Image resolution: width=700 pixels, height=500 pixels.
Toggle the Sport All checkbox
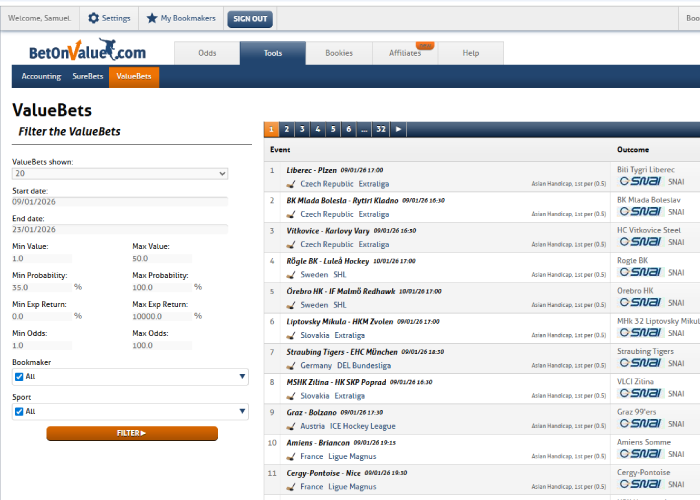click(19, 412)
